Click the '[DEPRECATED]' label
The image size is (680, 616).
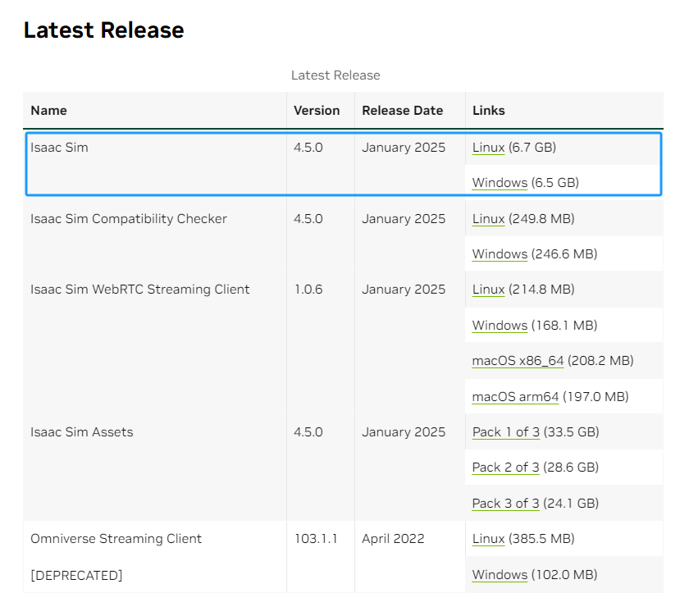77,576
